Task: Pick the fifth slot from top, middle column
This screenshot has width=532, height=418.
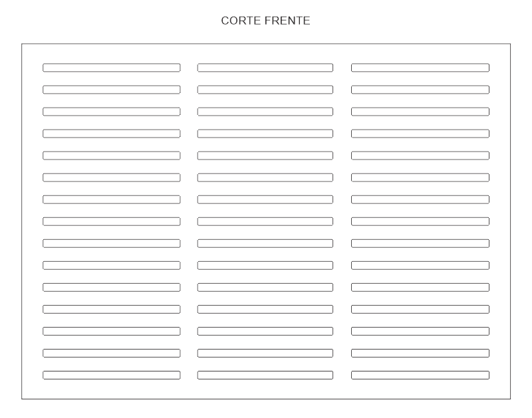Action: pos(265,155)
